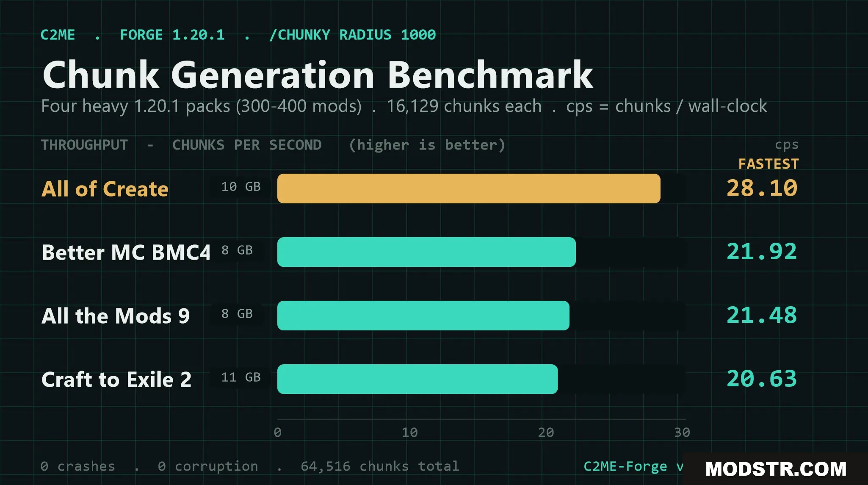Click the axis tick labeled 10
Image resolution: width=868 pixels, height=485 pixels.
pos(409,432)
